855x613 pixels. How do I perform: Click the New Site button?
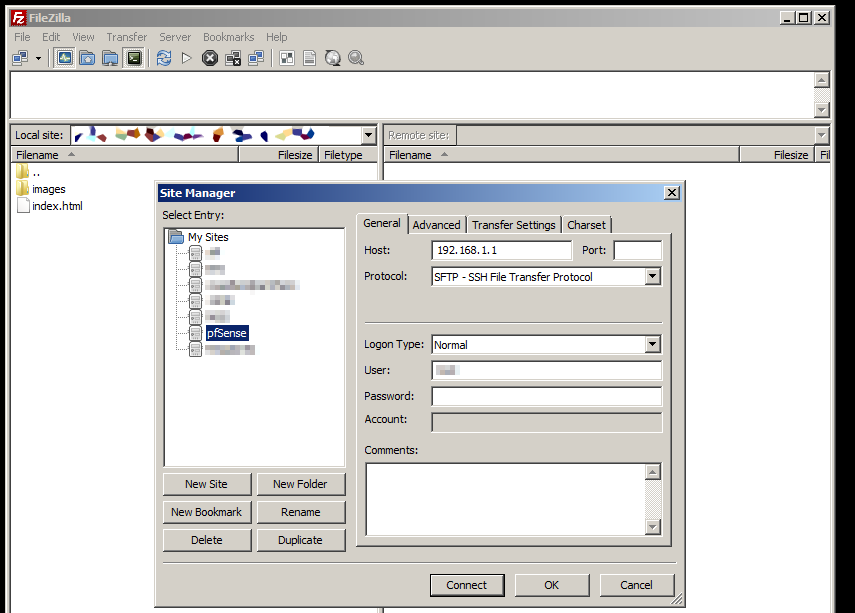tap(207, 484)
